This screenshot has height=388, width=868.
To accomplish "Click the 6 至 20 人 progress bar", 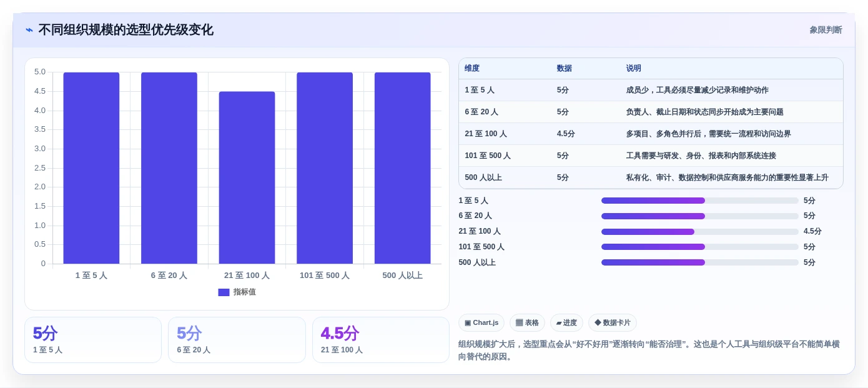I will pyautogui.click(x=700, y=216).
